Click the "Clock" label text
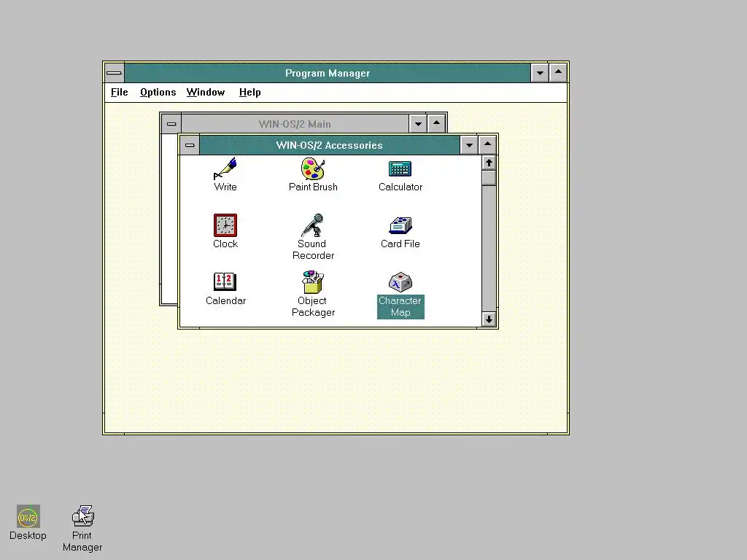 coord(225,244)
